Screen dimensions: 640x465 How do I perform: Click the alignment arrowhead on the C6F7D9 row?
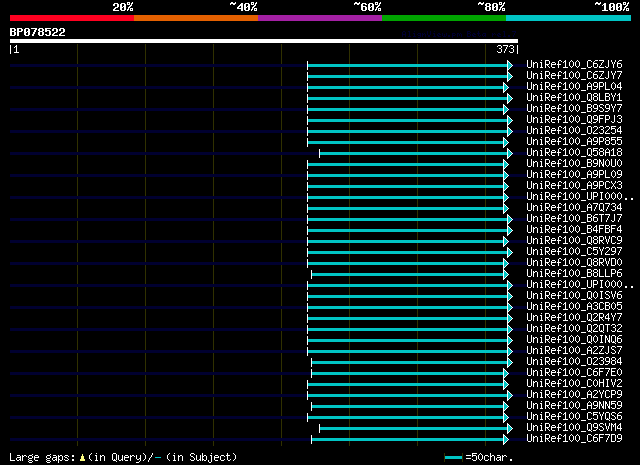coord(506,439)
